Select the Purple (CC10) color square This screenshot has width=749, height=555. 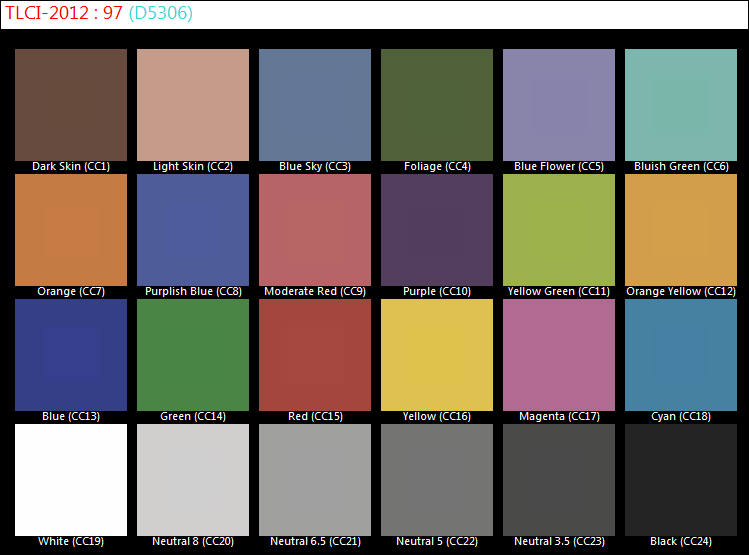point(437,229)
